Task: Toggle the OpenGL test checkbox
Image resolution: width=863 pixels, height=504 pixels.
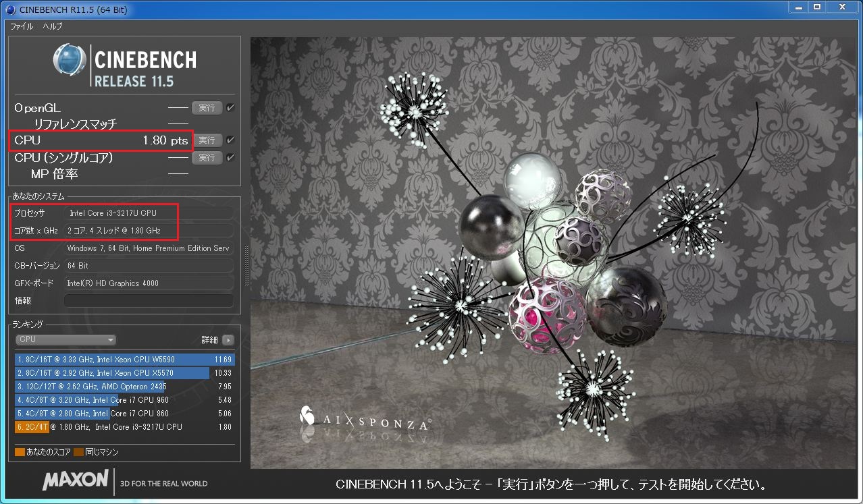Action: tap(230, 107)
